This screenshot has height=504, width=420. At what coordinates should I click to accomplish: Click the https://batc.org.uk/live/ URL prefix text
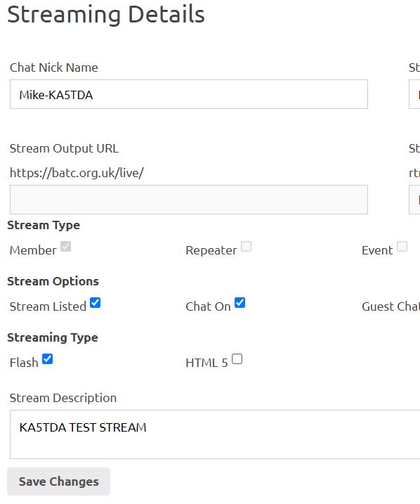point(77,173)
